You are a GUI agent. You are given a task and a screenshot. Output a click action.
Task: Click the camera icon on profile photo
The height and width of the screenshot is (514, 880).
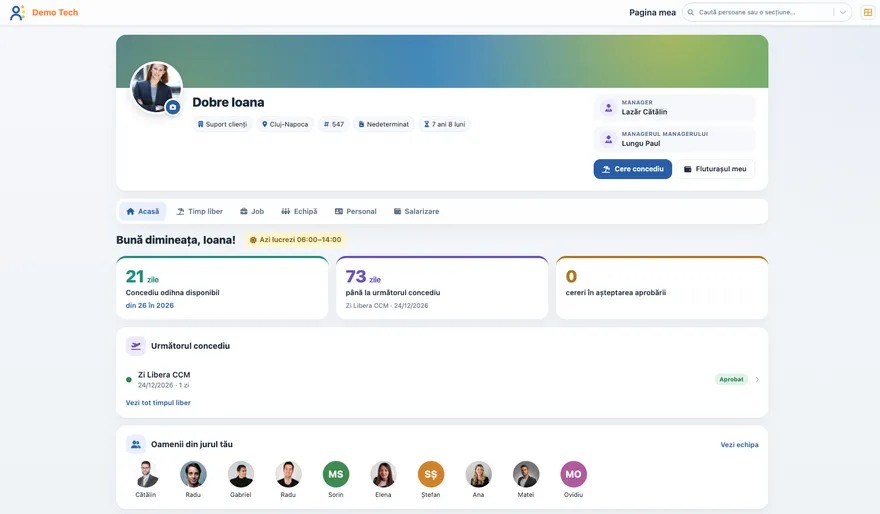(x=173, y=107)
